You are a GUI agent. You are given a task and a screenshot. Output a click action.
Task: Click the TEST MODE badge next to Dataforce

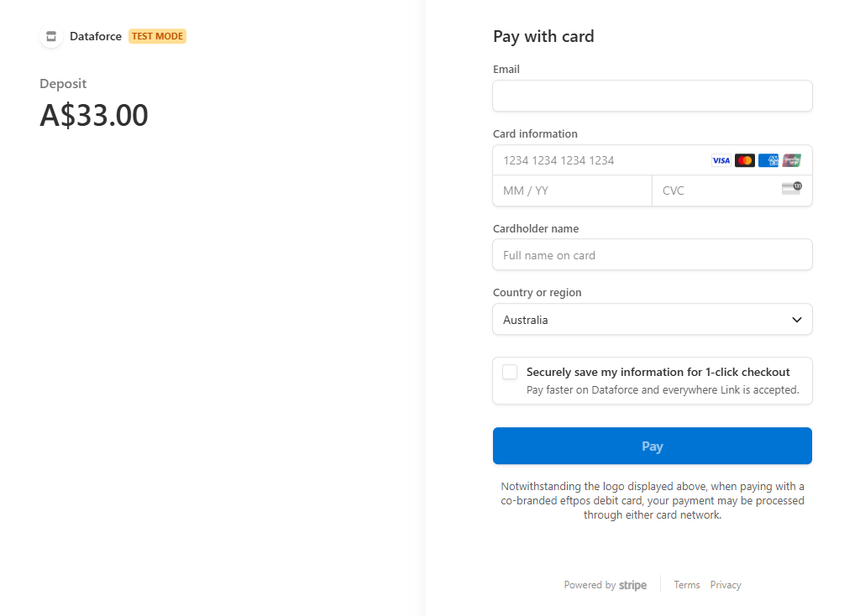coord(157,36)
